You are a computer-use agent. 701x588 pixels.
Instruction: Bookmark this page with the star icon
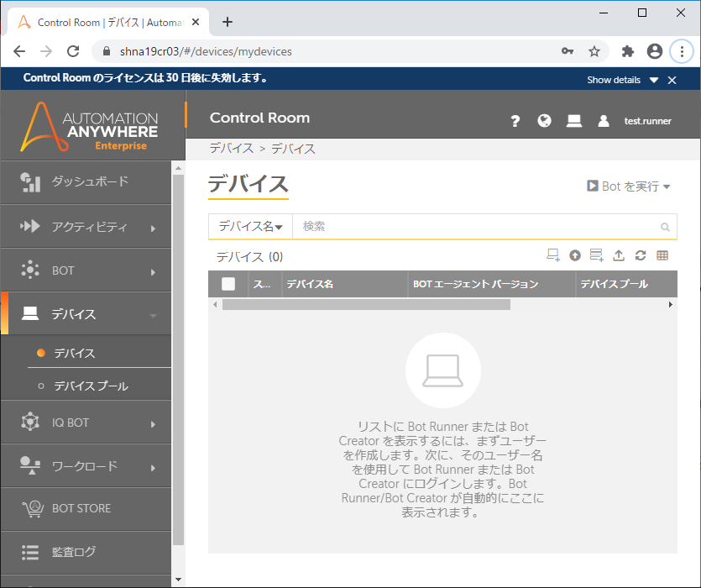pos(594,51)
